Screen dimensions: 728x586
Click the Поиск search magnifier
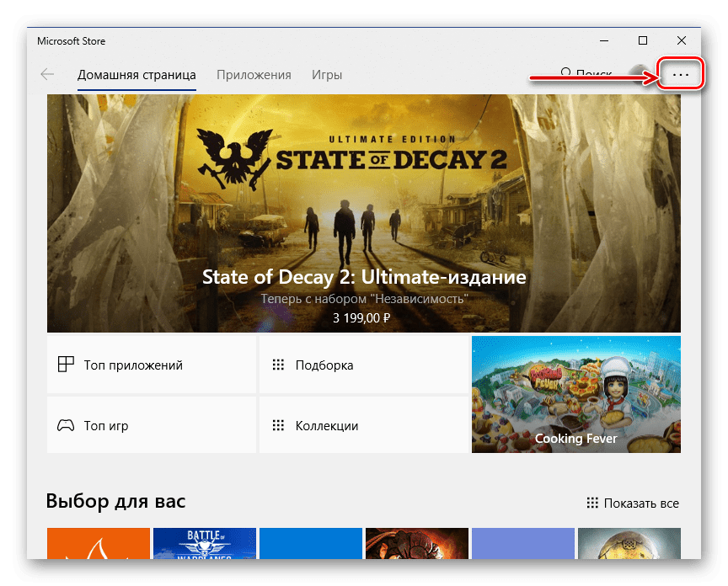(x=566, y=75)
